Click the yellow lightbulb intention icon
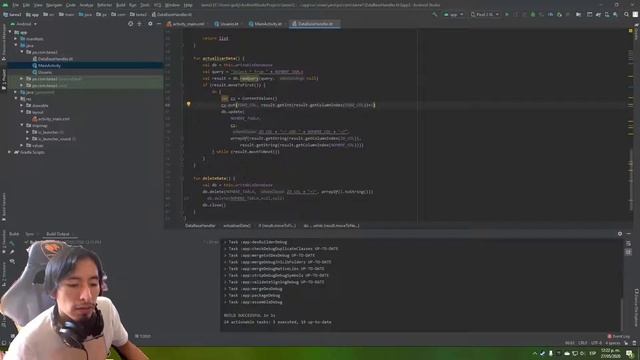Viewport: 640px width, 360px height. click(189, 104)
